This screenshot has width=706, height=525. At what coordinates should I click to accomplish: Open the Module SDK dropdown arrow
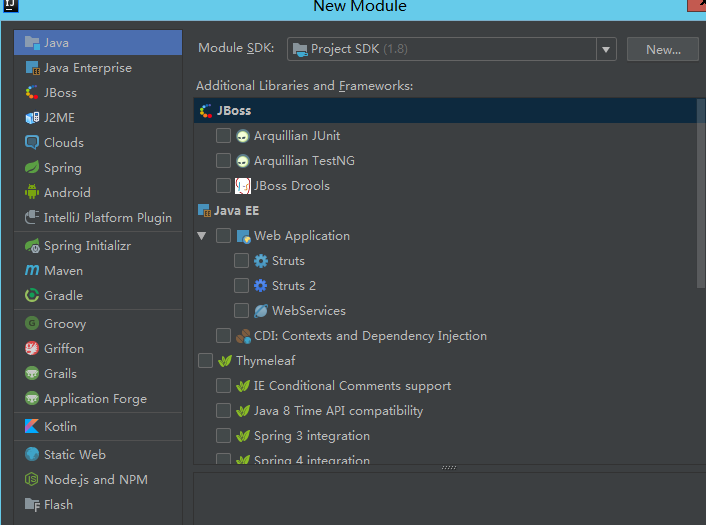click(606, 49)
